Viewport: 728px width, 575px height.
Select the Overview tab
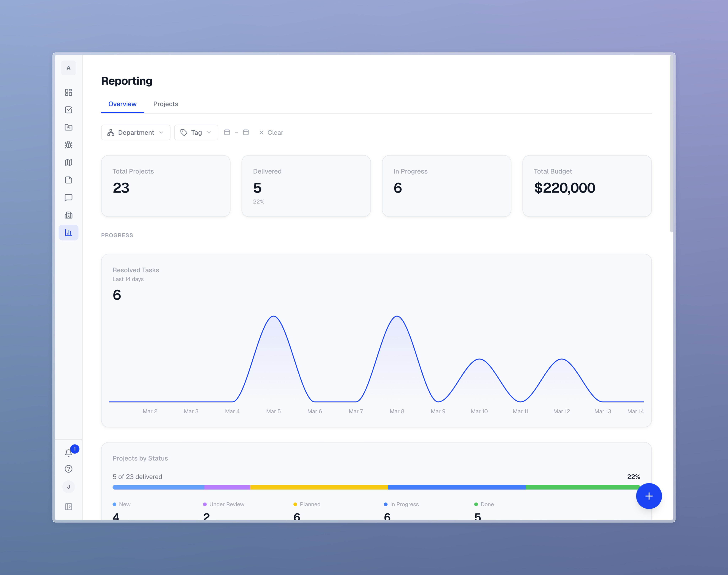click(x=122, y=104)
